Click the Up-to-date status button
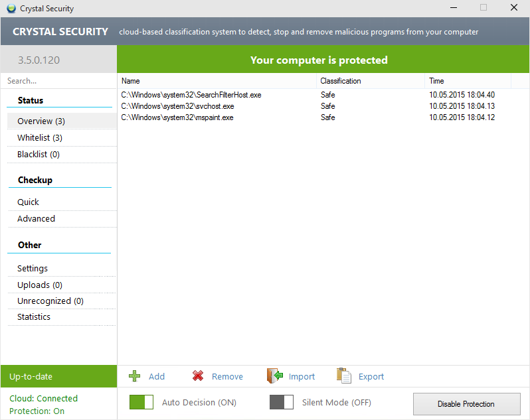This screenshot has height=420, width=530. [x=58, y=376]
